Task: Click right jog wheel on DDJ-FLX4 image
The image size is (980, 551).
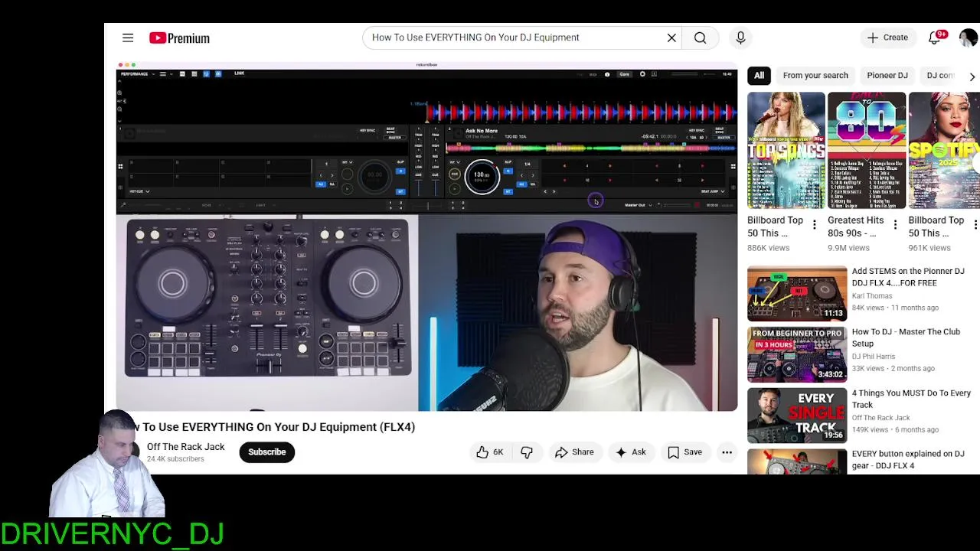Action: coord(364,284)
